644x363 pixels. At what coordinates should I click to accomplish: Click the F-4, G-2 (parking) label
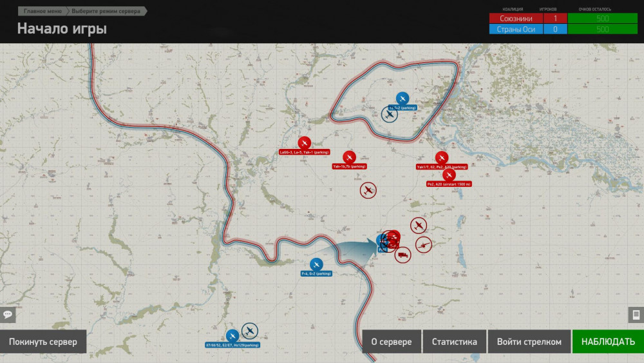(316, 273)
